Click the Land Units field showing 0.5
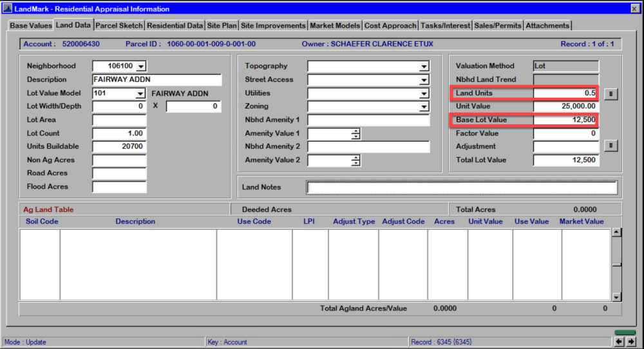Viewport: 644px width, 349px height. [x=566, y=93]
